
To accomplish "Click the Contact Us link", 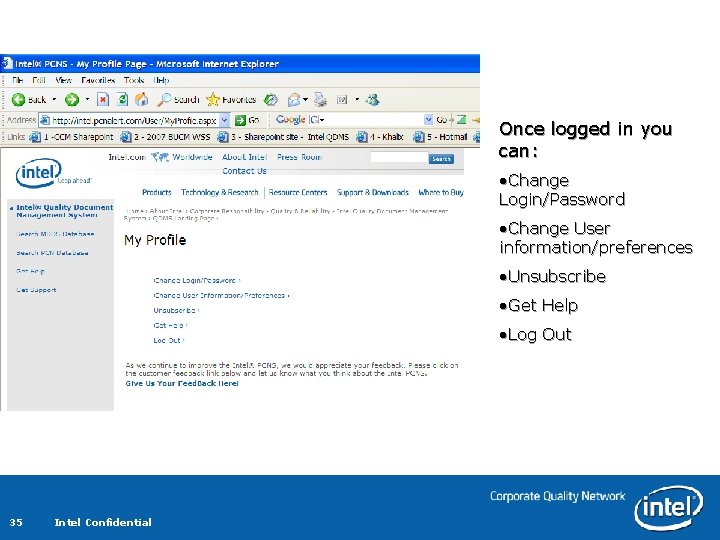I will 244,171.
